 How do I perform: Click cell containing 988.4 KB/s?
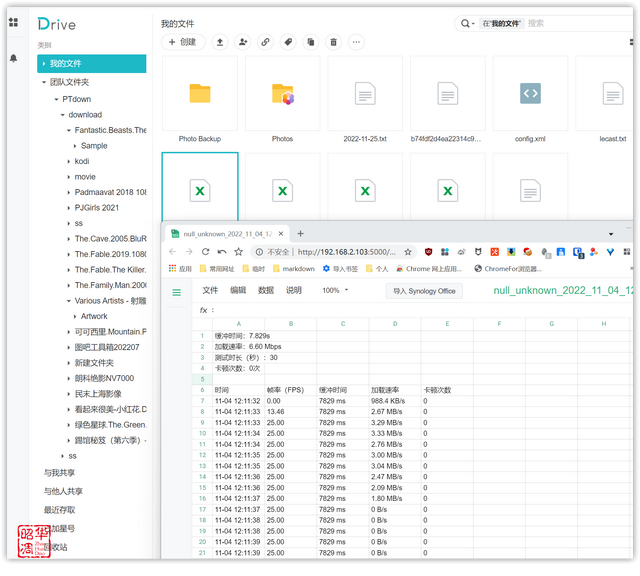click(395, 401)
